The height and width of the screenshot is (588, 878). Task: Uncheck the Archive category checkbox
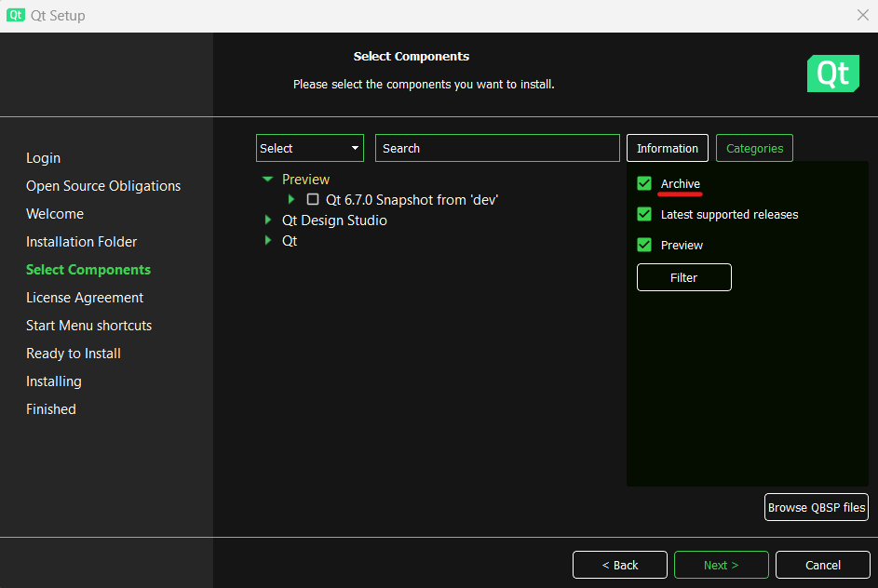644,183
